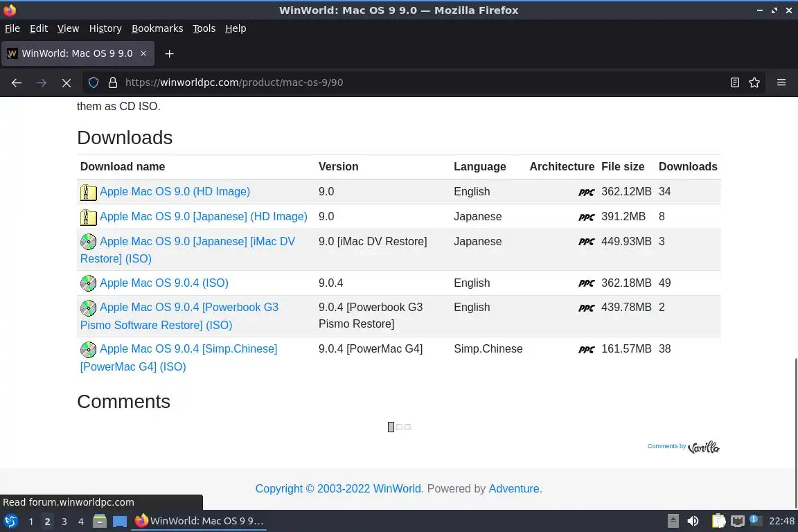Click PPC icon in 449.93MB row
This screenshot has width=798, height=532.
[586, 241]
